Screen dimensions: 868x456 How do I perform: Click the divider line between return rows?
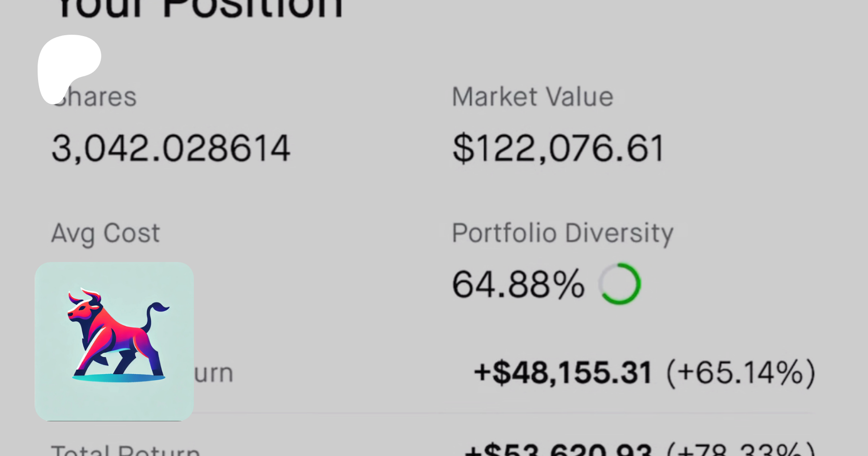coord(502,413)
